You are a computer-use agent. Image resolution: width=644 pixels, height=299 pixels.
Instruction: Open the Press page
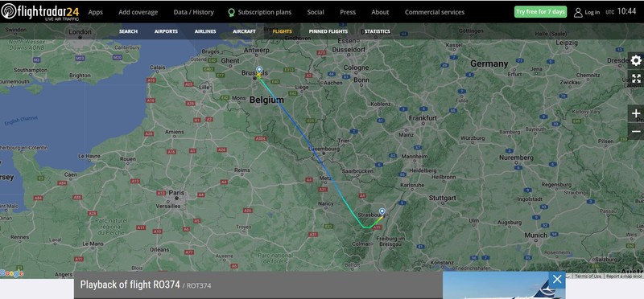tap(348, 12)
